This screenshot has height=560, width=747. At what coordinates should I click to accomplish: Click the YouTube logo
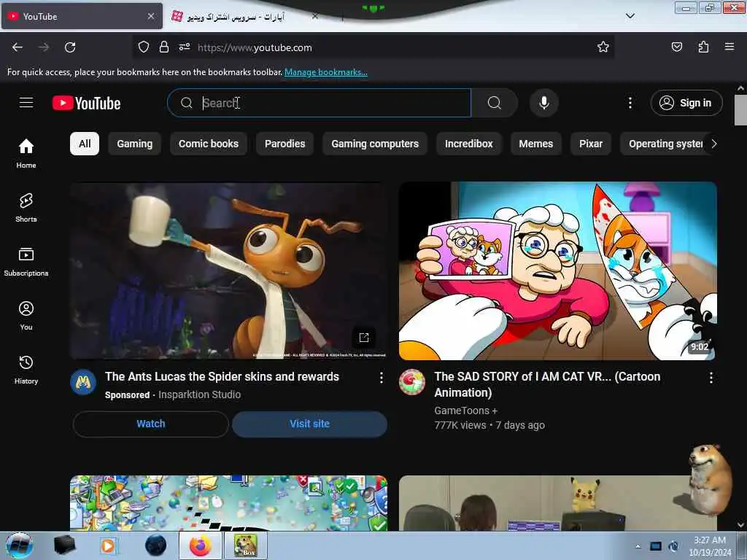86,103
